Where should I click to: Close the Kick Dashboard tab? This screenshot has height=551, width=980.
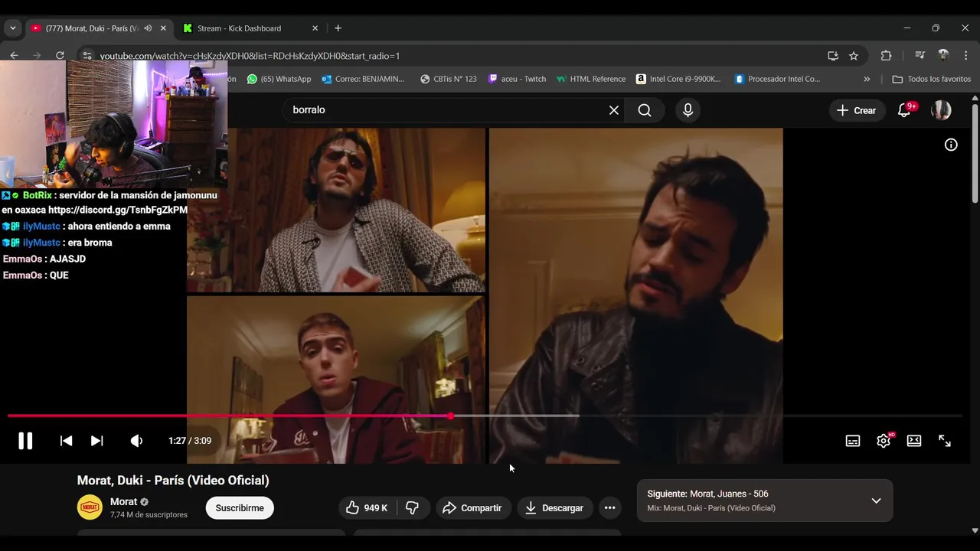pyautogui.click(x=315, y=28)
